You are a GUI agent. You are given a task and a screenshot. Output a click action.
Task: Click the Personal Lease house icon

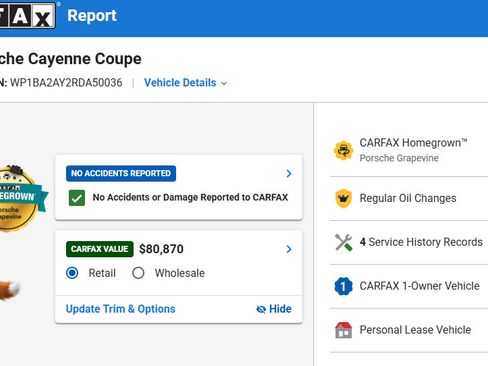(x=343, y=330)
